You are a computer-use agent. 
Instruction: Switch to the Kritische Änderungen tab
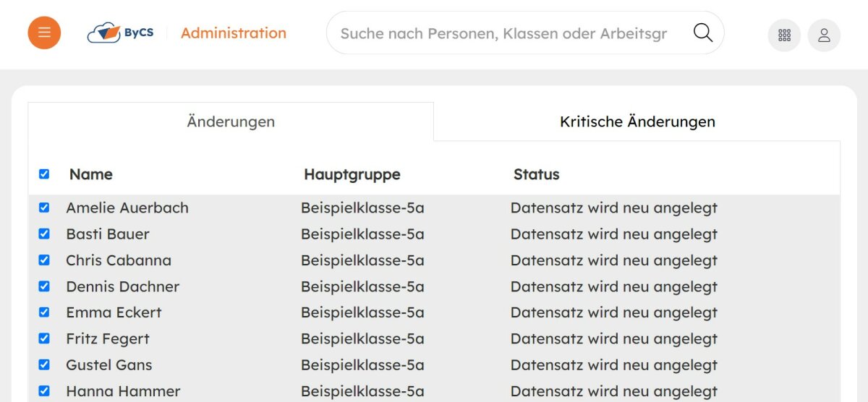pos(637,121)
